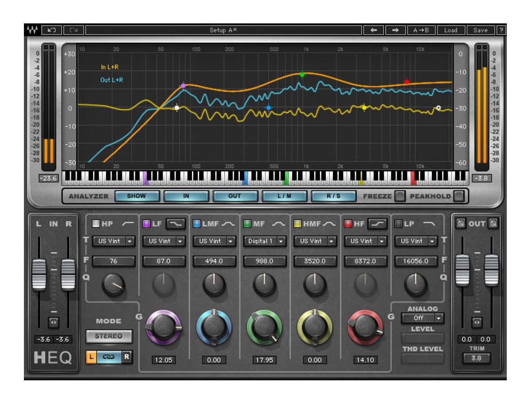Go to previous preset with left arrow
Image resolution: width=532 pixels, height=401 pixels.
(x=374, y=30)
